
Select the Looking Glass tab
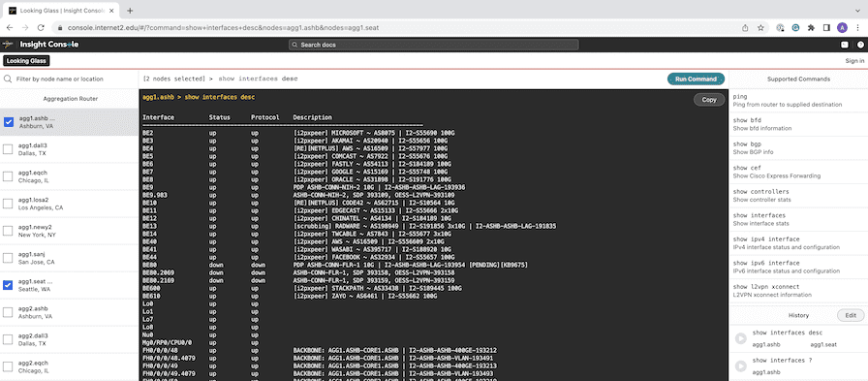coord(61,11)
